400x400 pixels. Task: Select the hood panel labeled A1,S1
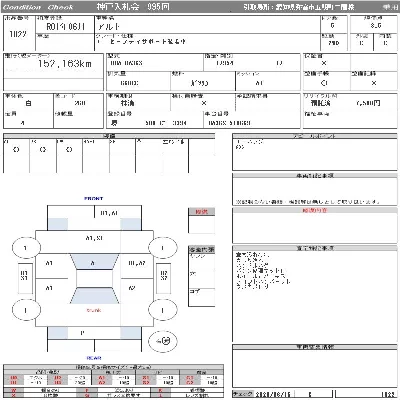(94, 238)
